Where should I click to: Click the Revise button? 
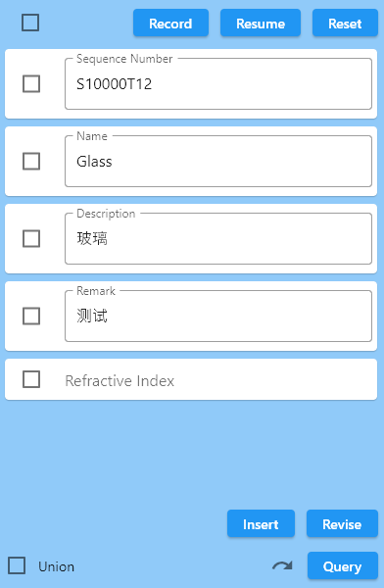[x=342, y=523]
